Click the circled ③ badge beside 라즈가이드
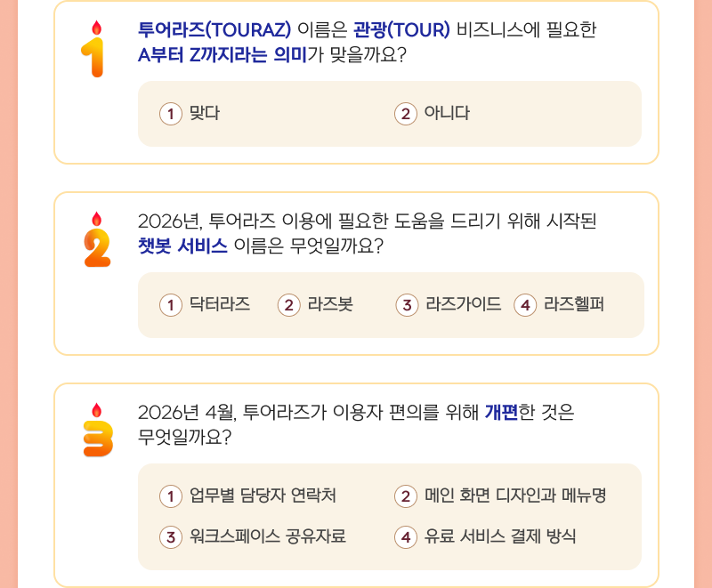The height and width of the screenshot is (588, 712). tap(405, 305)
